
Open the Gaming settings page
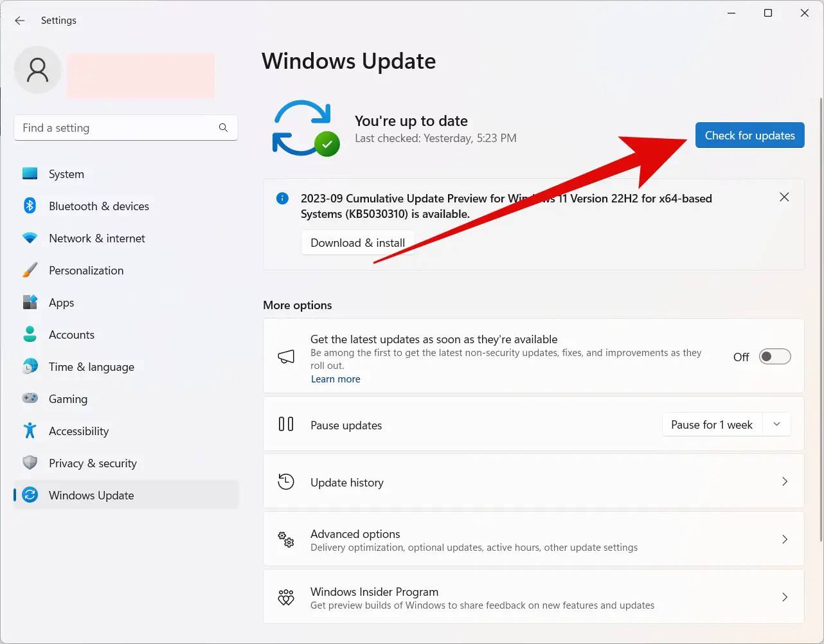pyautogui.click(x=67, y=399)
